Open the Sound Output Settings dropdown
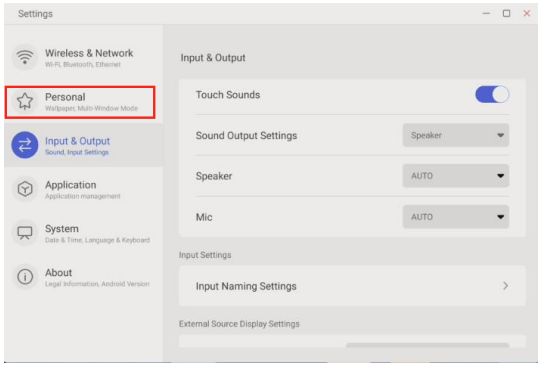The height and width of the screenshot is (366, 542). [456, 135]
